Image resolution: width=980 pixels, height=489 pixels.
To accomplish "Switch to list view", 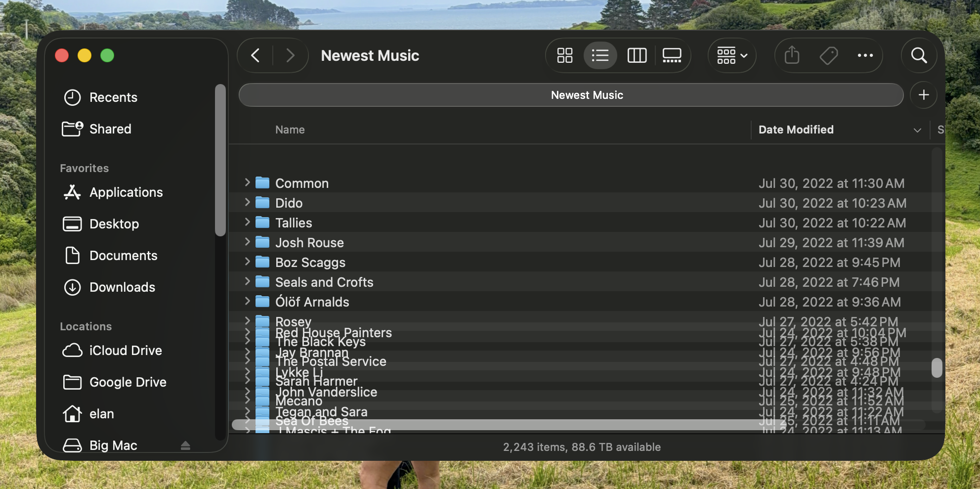I will click(600, 55).
